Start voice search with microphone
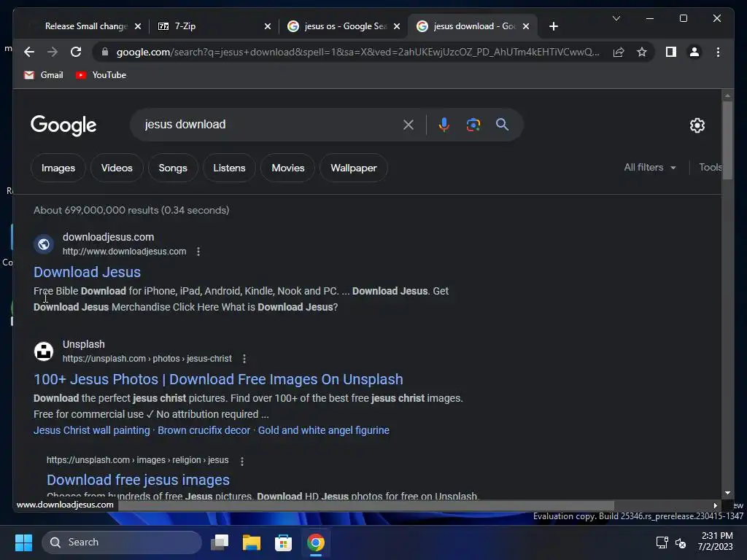The height and width of the screenshot is (560, 747). 444,125
